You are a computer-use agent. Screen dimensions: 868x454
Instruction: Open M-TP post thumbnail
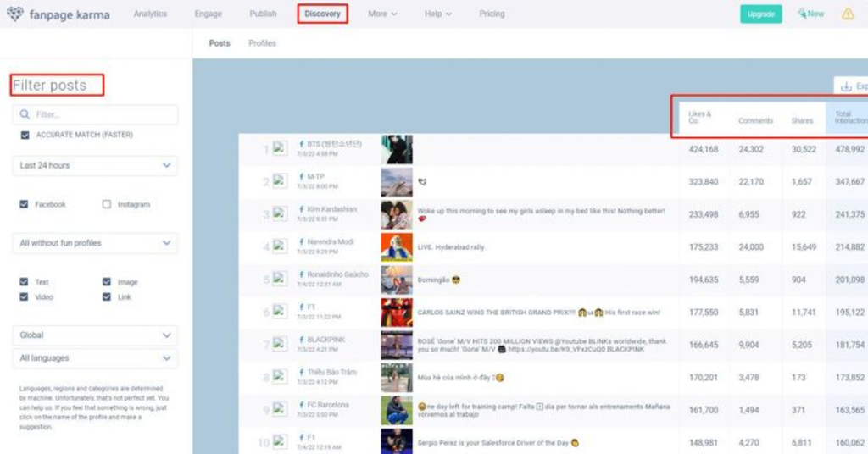pyautogui.click(x=397, y=182)
